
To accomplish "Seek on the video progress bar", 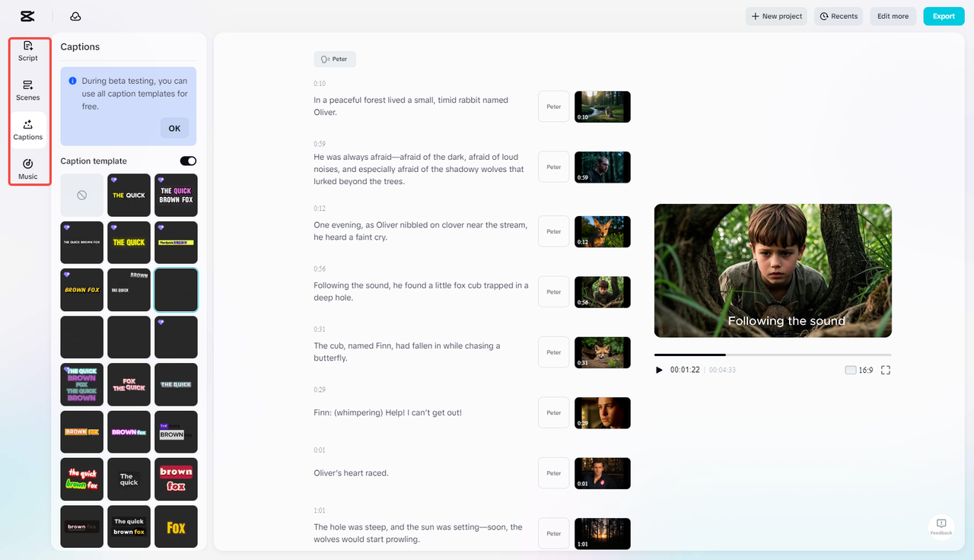I will click(x=772, y=355).
